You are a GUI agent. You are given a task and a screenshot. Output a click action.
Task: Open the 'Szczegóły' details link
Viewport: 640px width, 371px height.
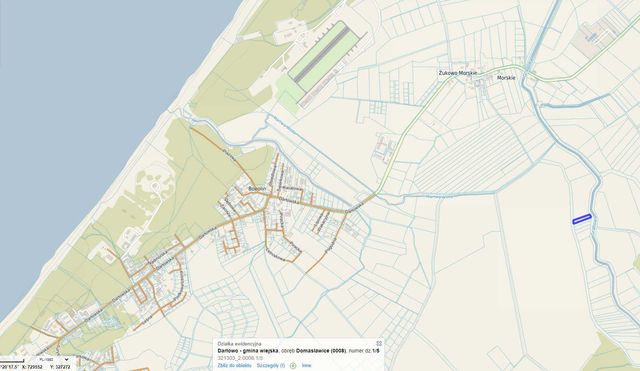pos(271,365)
